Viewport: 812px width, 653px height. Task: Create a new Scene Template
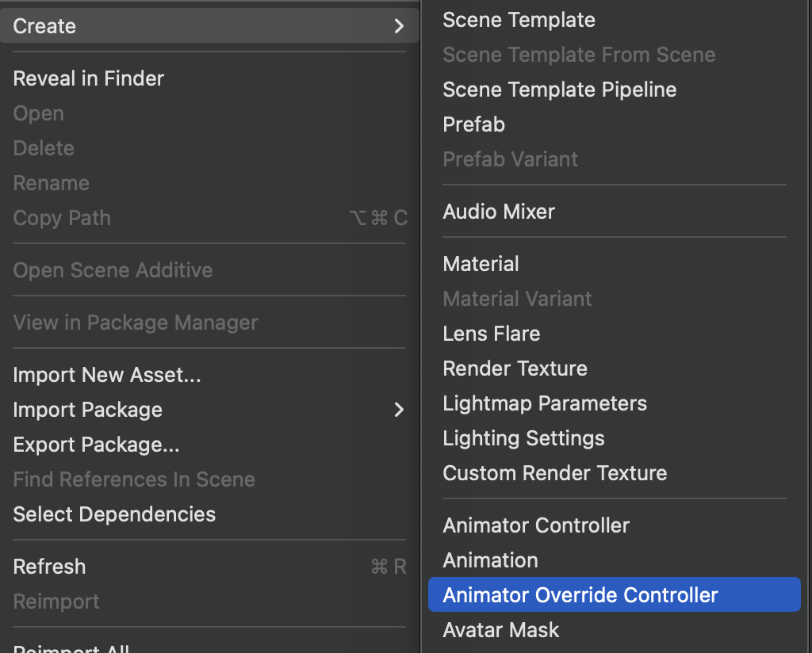[x=519, y=20]
